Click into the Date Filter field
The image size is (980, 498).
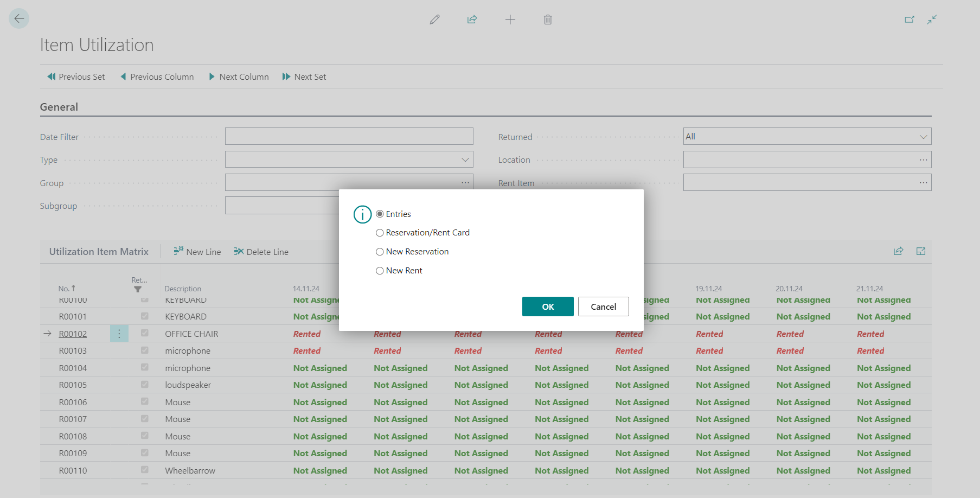click(x=349, y=136)
